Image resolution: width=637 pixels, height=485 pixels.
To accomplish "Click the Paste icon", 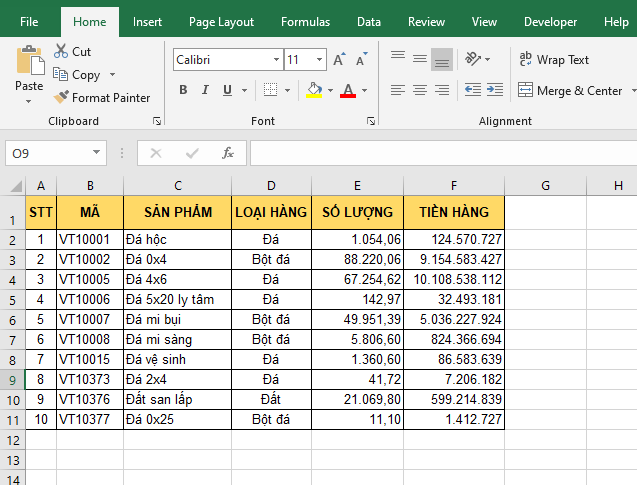I will (x=29, y=61).
